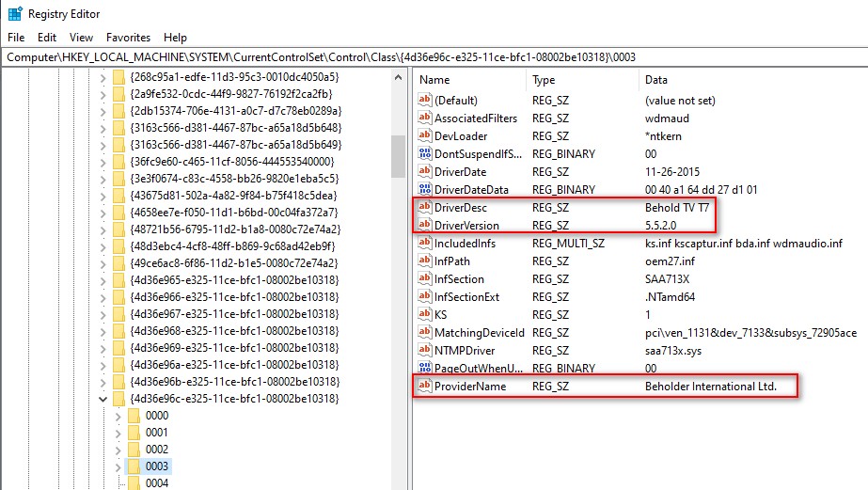Expand the 0000 subkey
Viewport: 868px width, 490px height.
tap(118, 416)
